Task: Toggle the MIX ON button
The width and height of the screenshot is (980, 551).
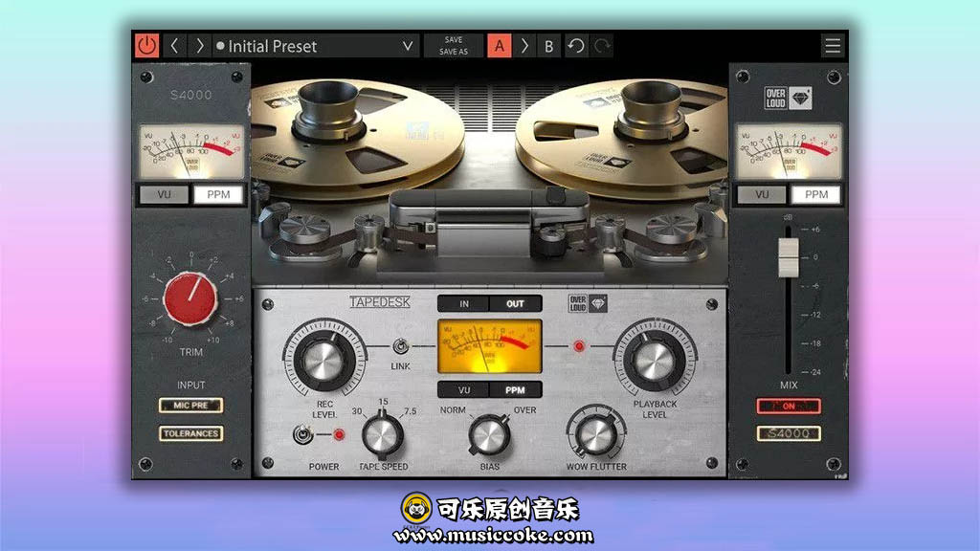Action: 789,406
